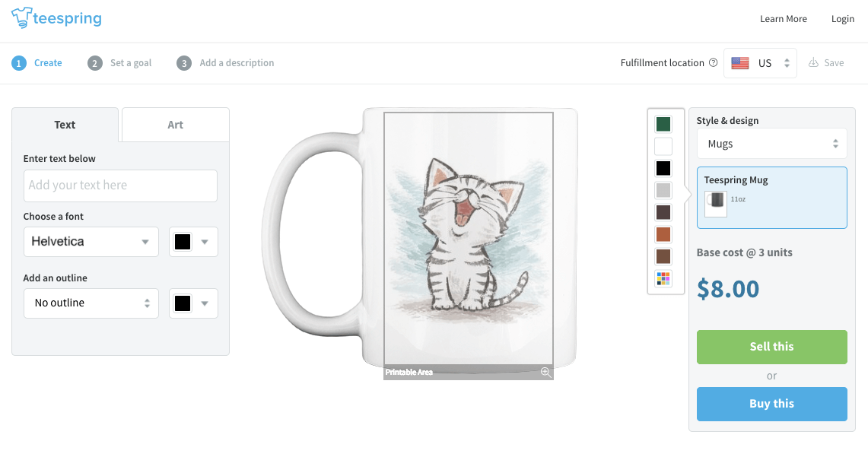Zoom in using the printable area magnifier
The image size is (868, 476).
point(545,372)
